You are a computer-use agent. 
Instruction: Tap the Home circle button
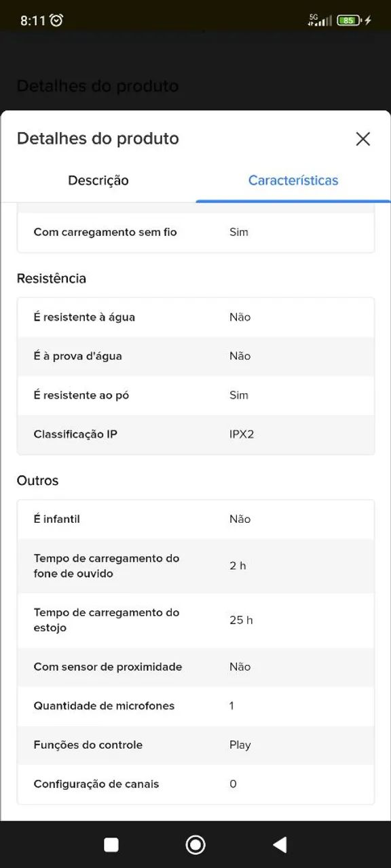(x=195, y=844)
